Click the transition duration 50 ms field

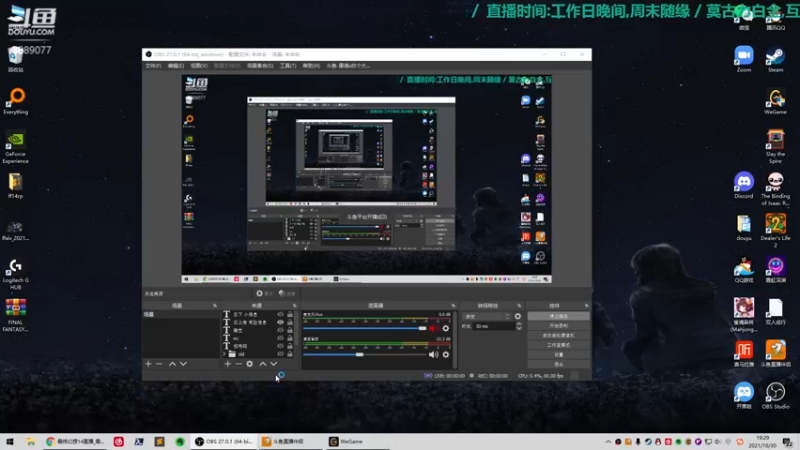click(493, 326)
